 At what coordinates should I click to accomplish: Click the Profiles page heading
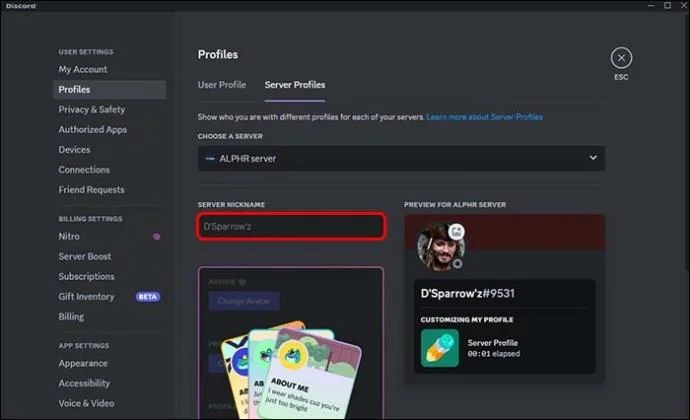(x=218, y=55)
